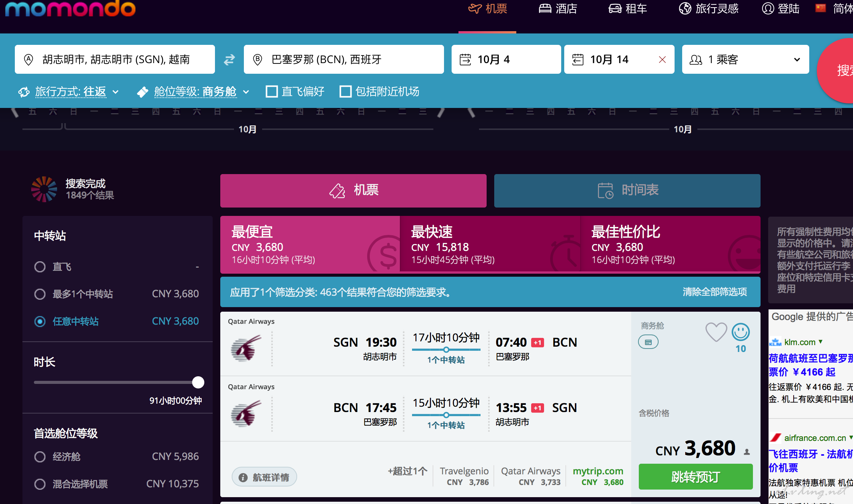Open the Flights tab in top navigation
853x504 pixels.
coord(487,8)
